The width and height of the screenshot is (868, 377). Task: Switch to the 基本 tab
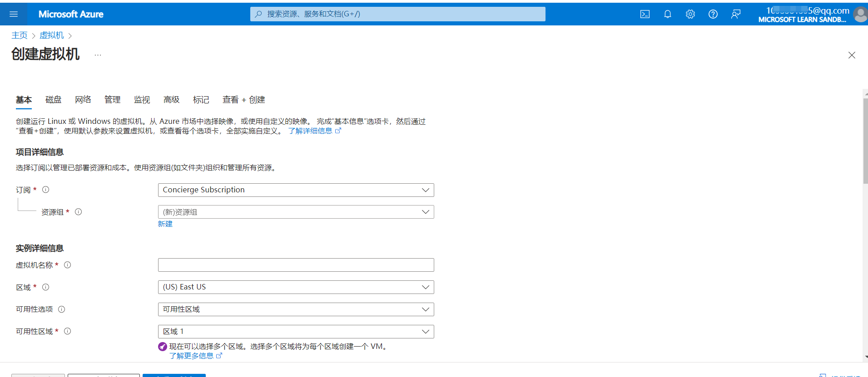point(24,100)
